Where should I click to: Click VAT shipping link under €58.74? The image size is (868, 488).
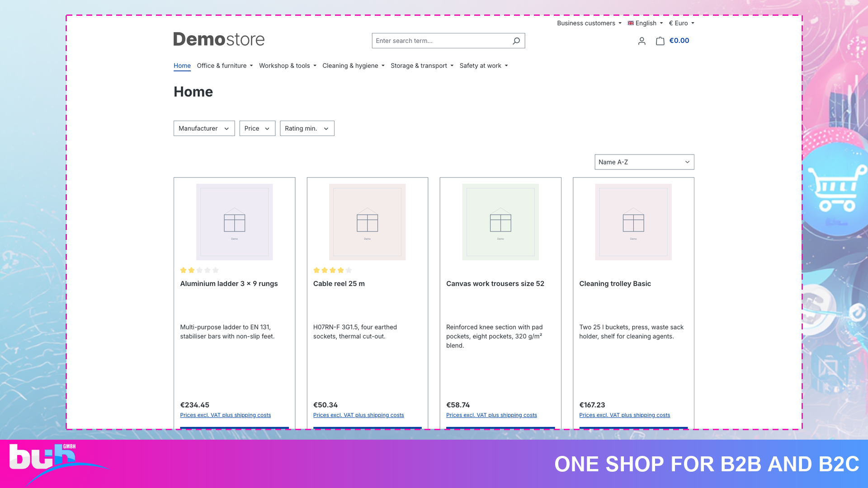pyautogui.click(x=491, y=415)
